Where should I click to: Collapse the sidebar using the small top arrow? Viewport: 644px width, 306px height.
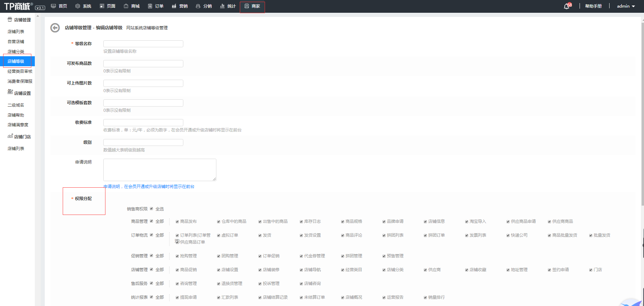coord(38,16)
